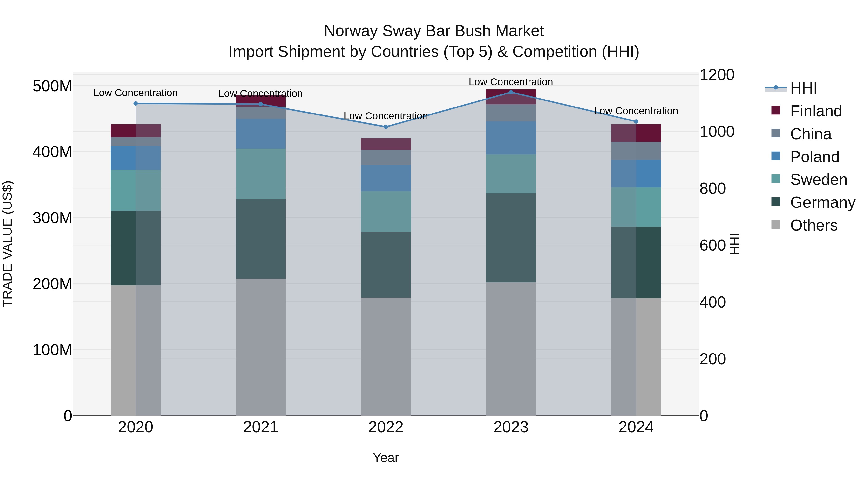
Task: Click the 2023 Germany bar segment
Action: coord(511,238)
